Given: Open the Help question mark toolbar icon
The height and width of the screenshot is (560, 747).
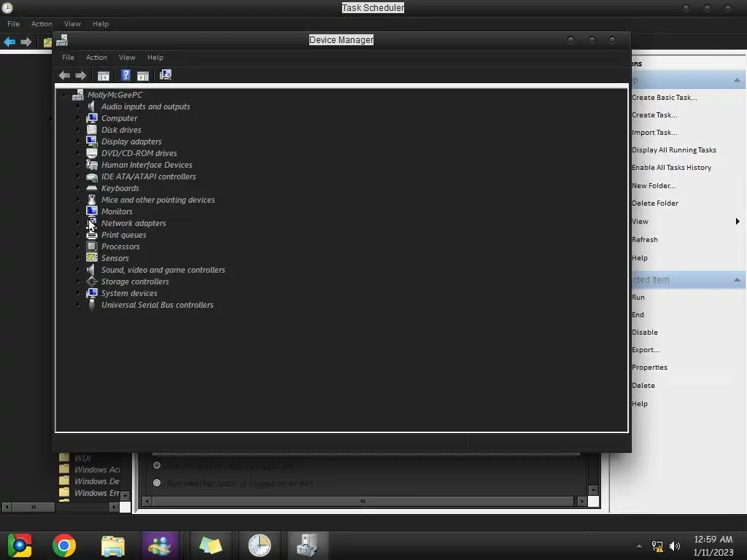Looking at the screenshot, I should point(125,75).
